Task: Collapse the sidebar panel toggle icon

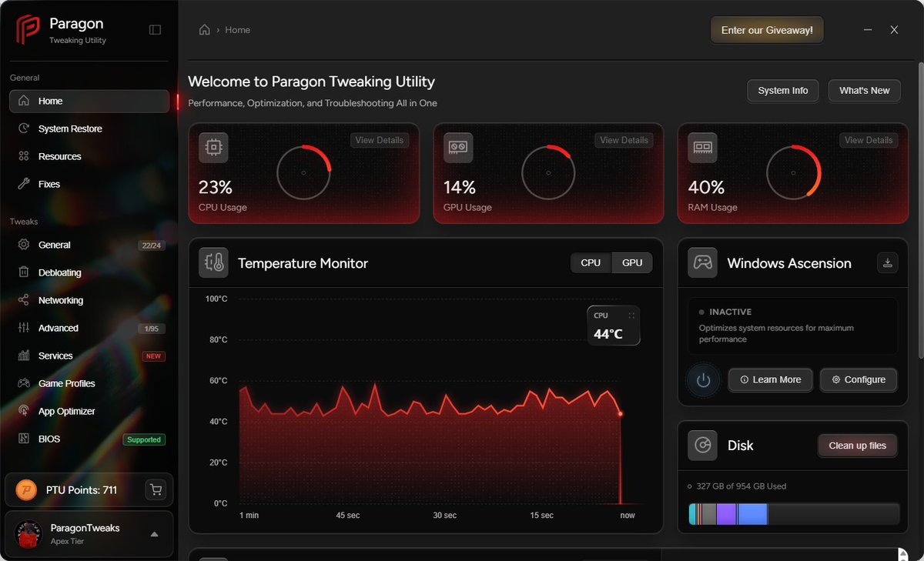Action: click(x=155, y=30)
